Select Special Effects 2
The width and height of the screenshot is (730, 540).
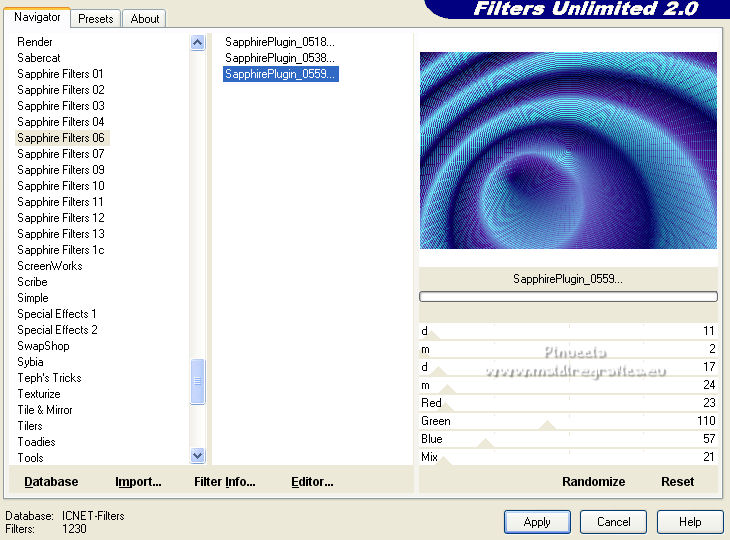57,330
